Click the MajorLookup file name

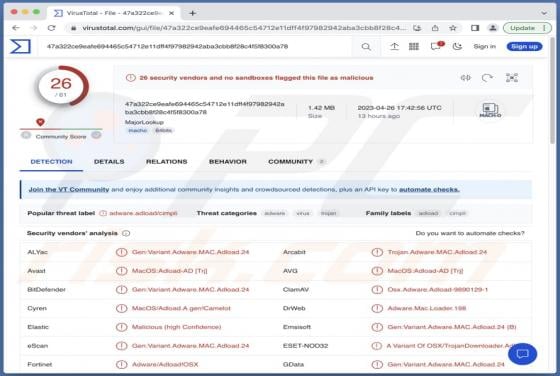point(144,122)
